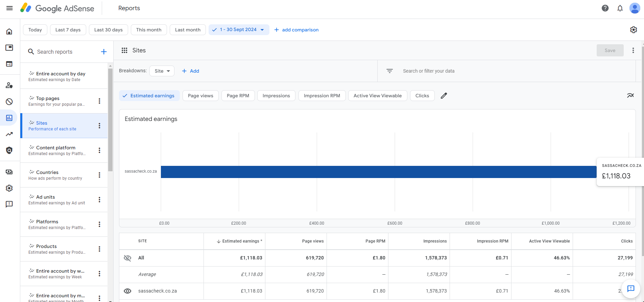This screenshot has width=644, height=302.
Task: Toggle visibility of All row
Action: [x=127, y=258]
